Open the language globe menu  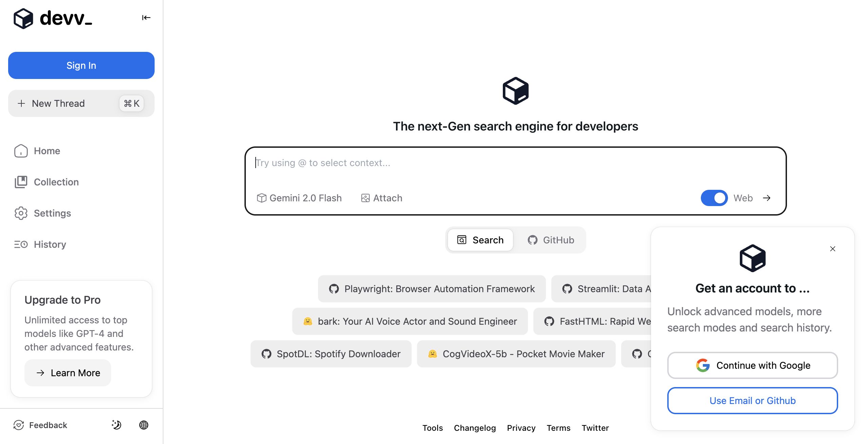144,425
